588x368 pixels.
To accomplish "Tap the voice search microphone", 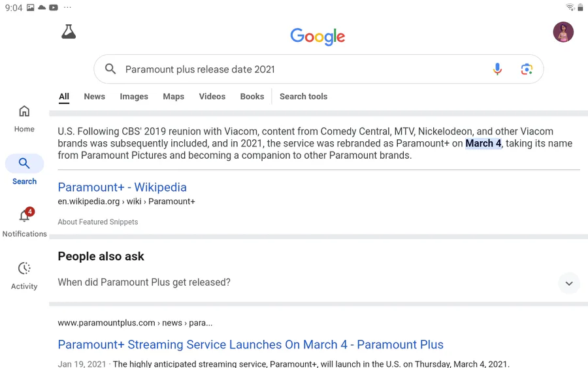I will [497, 69].
